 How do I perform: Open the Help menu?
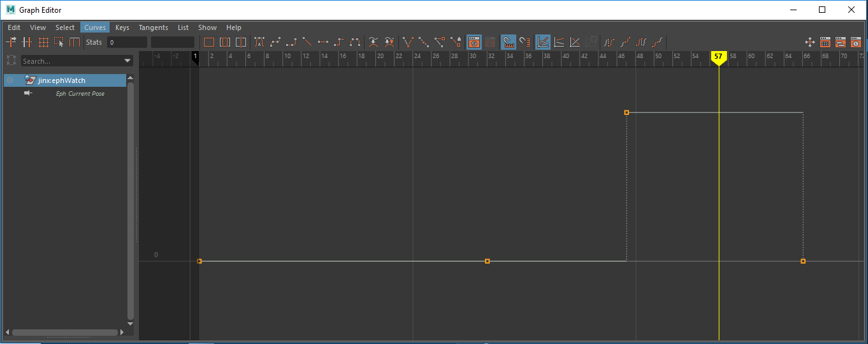pyautogui.click(x=234, y=27)
